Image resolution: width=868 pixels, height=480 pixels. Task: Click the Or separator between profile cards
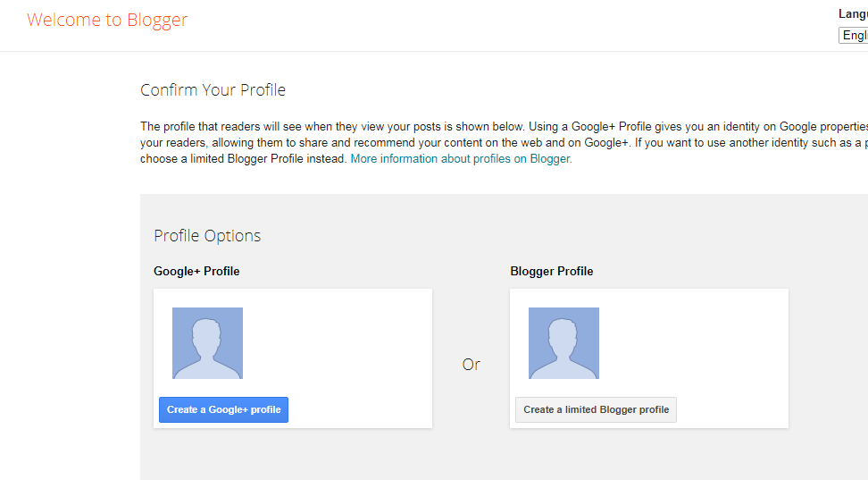(x=471, y=365)
